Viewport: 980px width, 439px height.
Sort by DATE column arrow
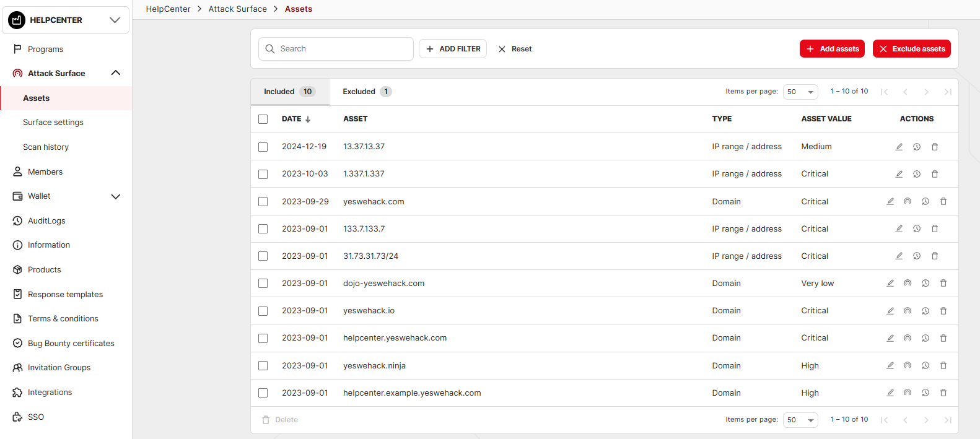(x=308, y=119)
